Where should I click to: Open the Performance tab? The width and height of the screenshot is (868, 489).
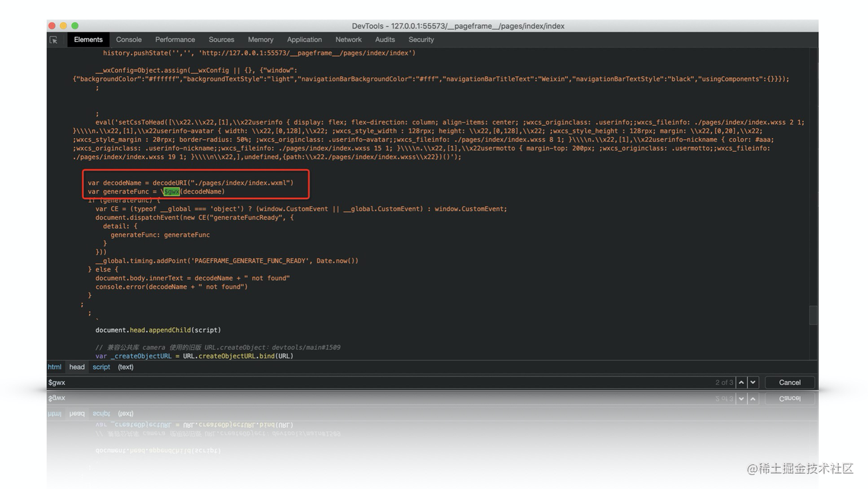click(x=175, y=40)
